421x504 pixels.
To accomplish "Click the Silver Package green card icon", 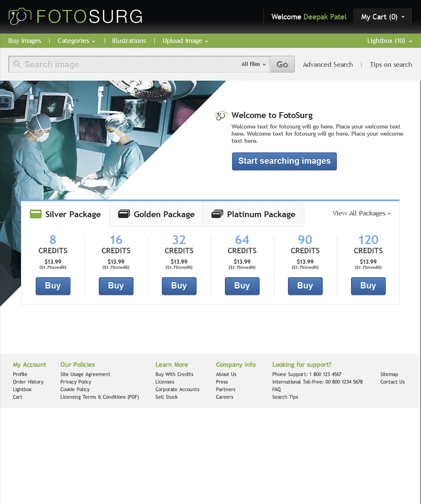I will click(36, 214).
